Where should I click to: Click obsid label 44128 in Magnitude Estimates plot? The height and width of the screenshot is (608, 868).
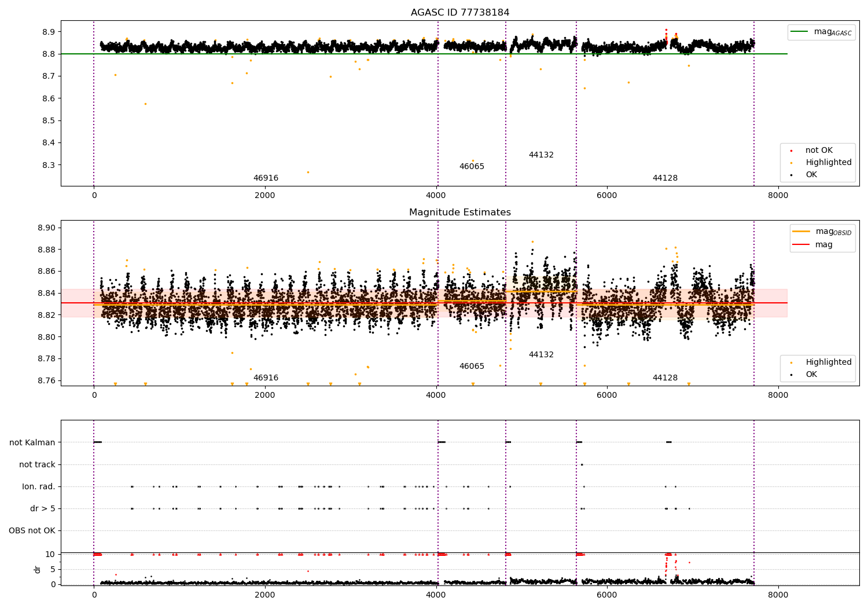pyautogui.click(x=665, y=378)
